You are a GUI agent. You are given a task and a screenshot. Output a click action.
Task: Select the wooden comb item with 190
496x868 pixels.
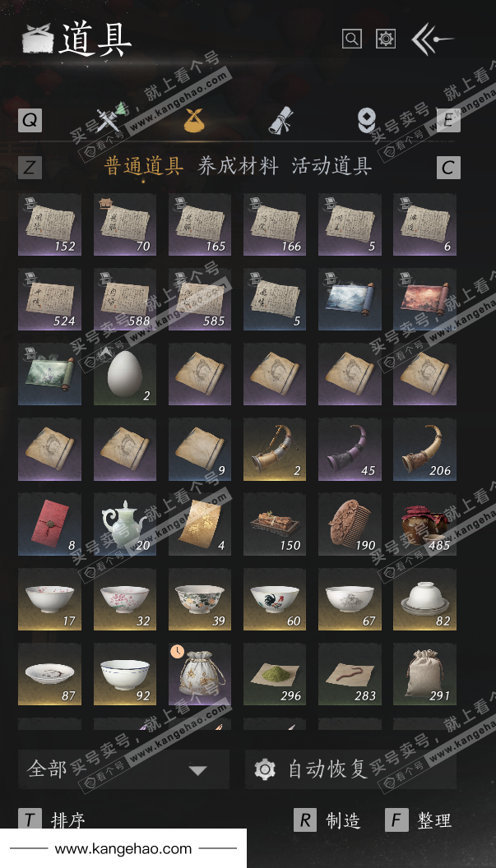tap(350, 524)
